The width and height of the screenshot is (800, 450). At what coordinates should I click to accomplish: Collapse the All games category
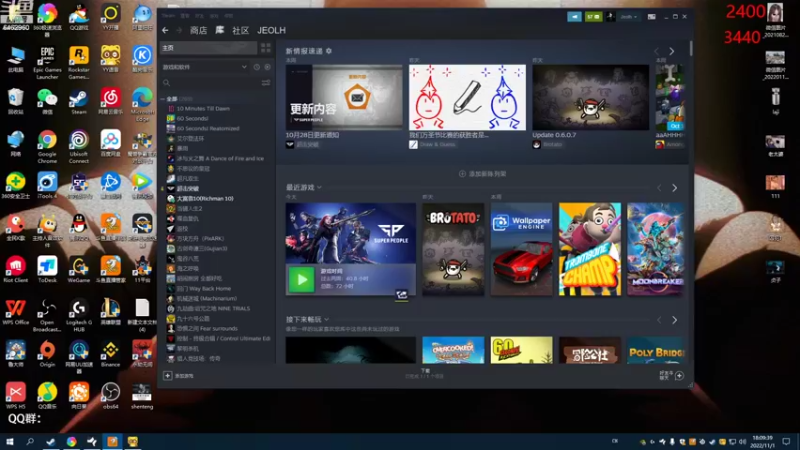[163, 99]
